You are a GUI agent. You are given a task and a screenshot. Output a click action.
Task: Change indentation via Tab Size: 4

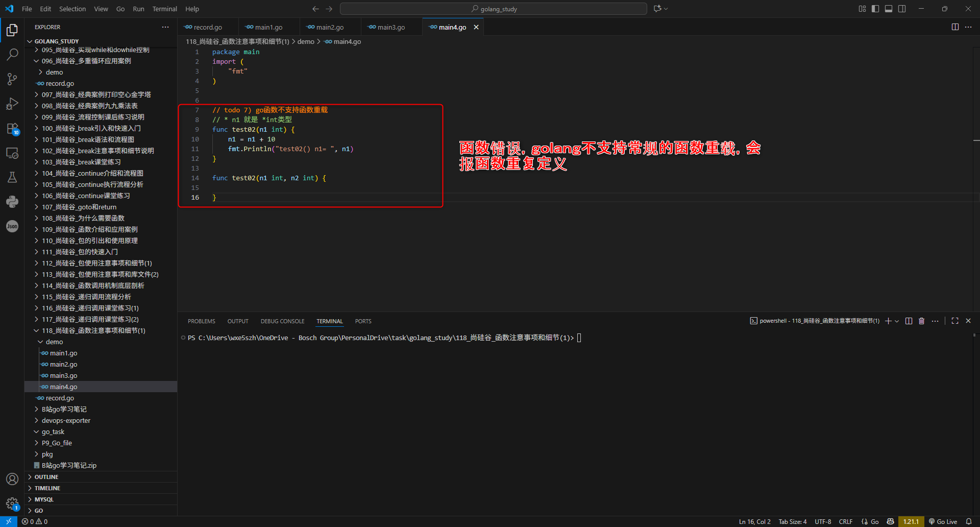(x=793, y=521)
